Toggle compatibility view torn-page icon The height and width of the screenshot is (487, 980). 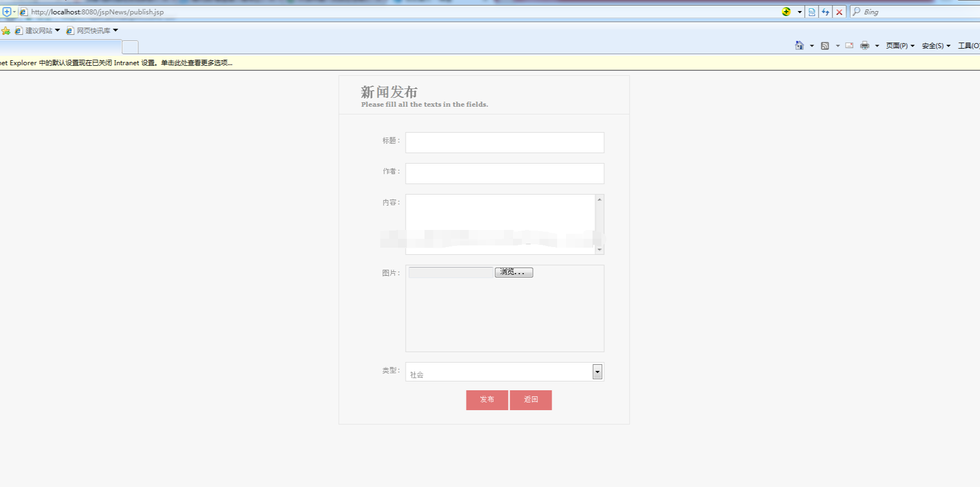point(811,12)
